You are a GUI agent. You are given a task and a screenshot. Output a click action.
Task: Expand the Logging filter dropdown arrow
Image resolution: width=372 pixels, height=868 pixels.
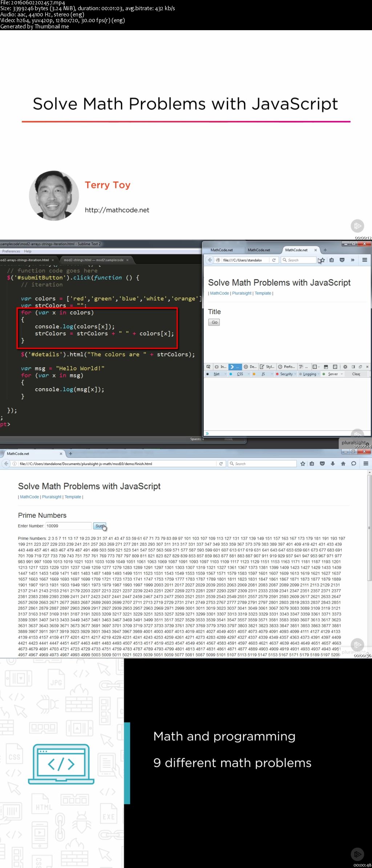click(319, 374)
